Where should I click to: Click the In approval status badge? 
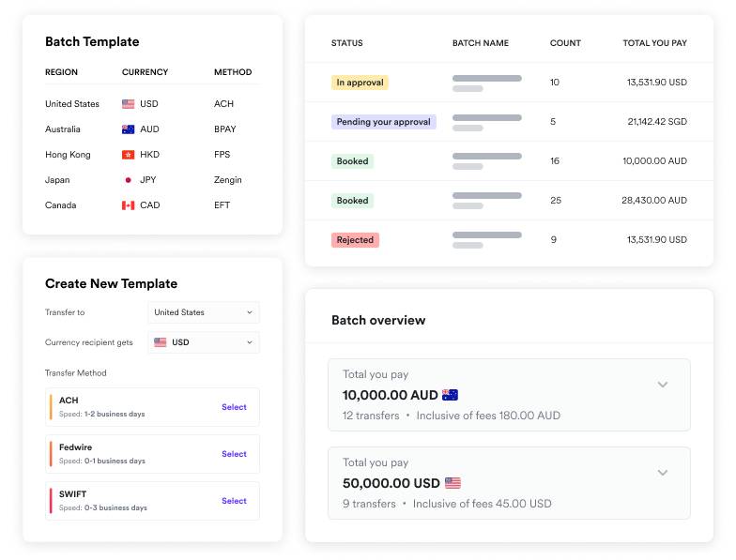360,83
